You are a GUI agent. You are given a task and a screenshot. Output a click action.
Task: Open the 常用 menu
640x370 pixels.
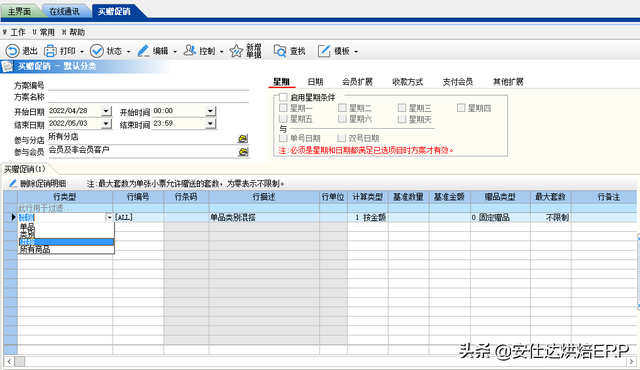(x=44, y=32)
